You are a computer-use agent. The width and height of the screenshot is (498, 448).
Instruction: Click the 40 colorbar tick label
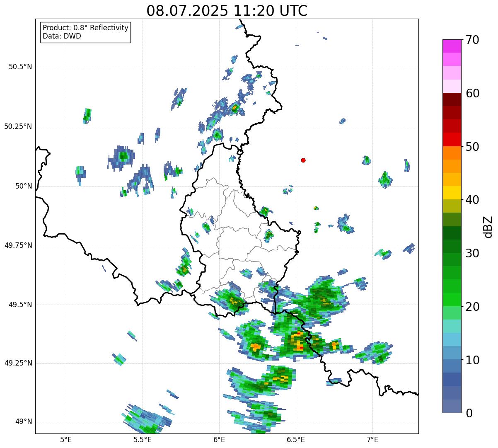472,200
